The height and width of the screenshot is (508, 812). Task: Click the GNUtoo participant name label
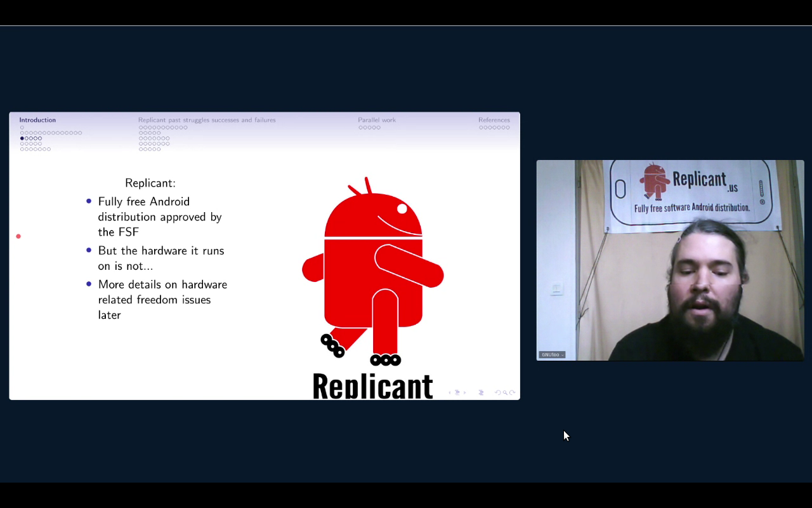tap(552, 354)
